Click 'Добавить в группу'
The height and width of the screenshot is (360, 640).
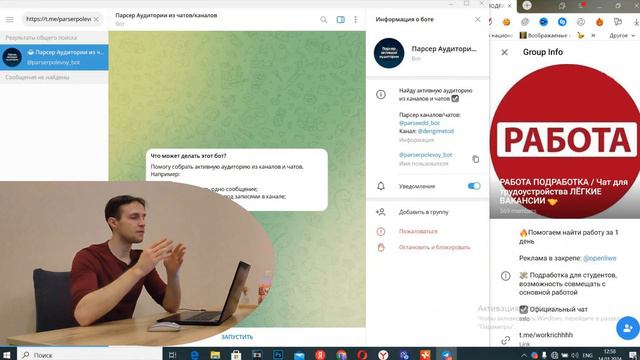(423, 212)
